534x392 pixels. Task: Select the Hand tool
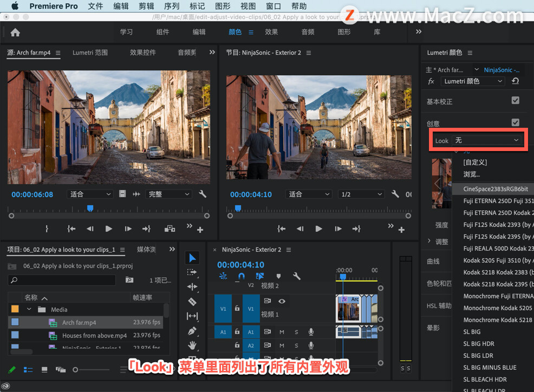192,345
